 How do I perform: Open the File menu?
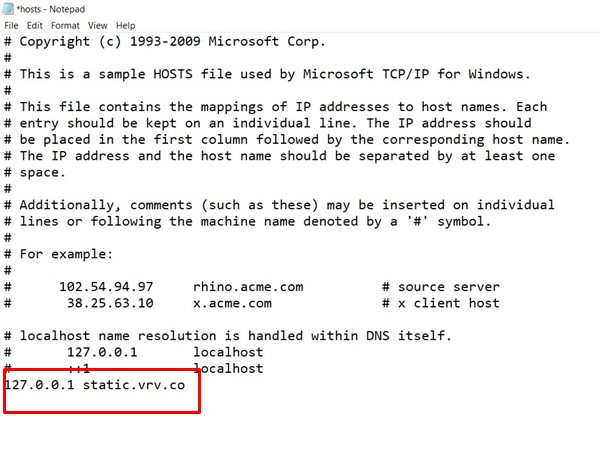pyautogui.click(x=11, y=26)
